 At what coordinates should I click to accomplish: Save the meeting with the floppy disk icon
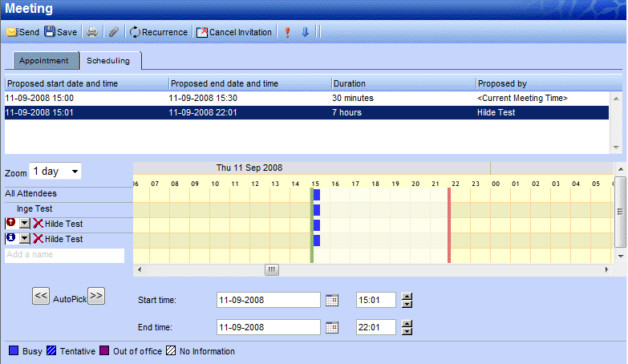(60, 32)
